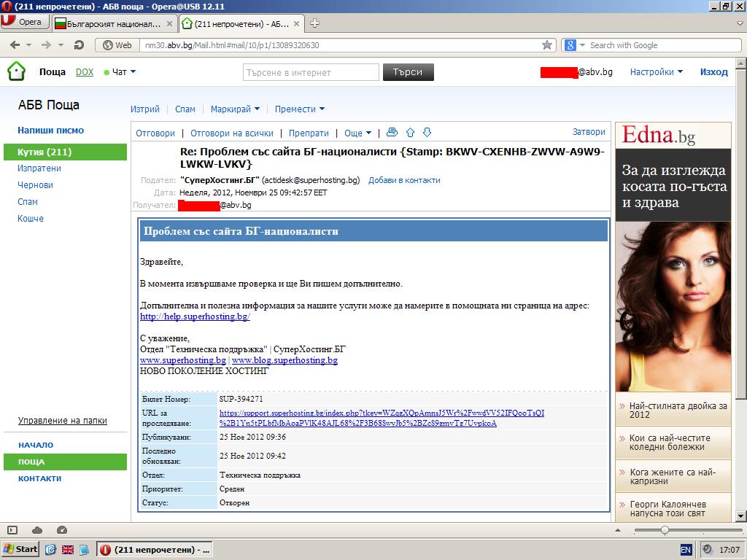Reload the page with the reload icon
This screenshot has width=747, height=560.
pos(79,44)
